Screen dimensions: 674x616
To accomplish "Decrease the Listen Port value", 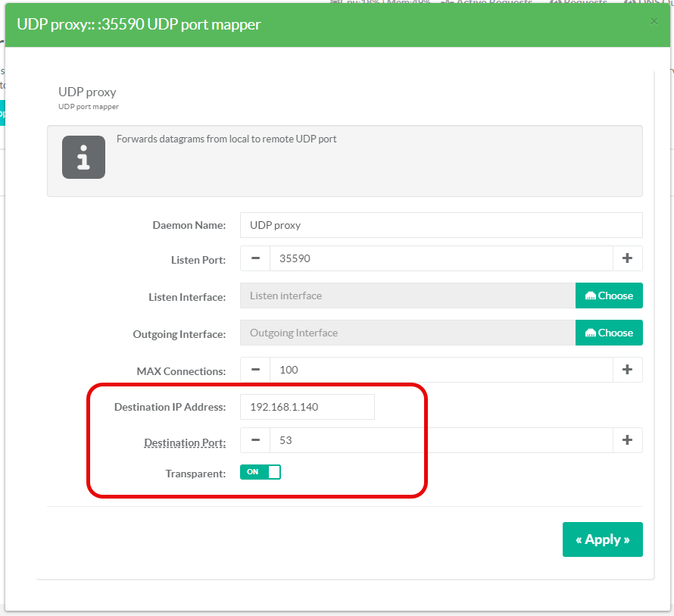I will [x=255, y=258].
